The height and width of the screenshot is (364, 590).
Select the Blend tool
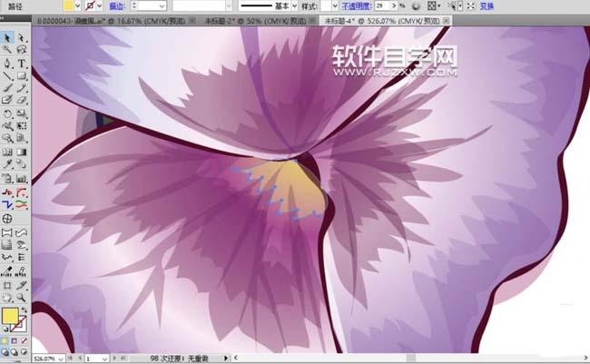22,164
